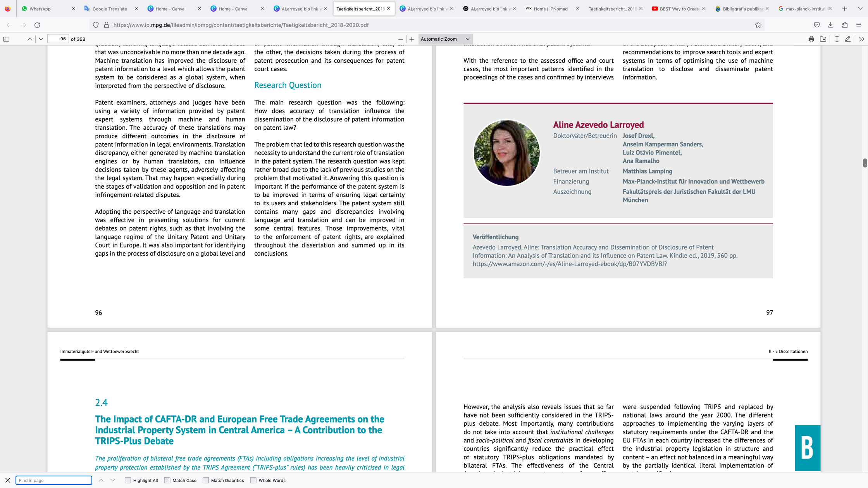Bookmark this page with the star
The width and height of the screenshot is (868, 488).
click(x=758, y=25)
